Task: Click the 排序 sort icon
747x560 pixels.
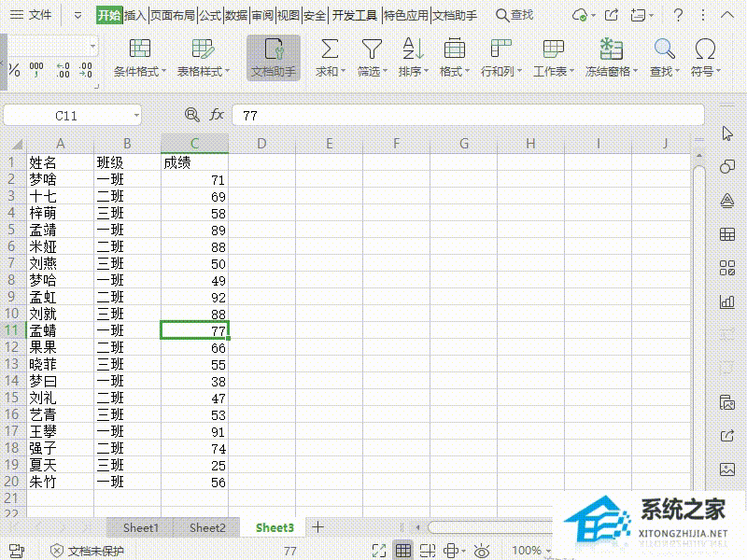Action: coord(413,49)
